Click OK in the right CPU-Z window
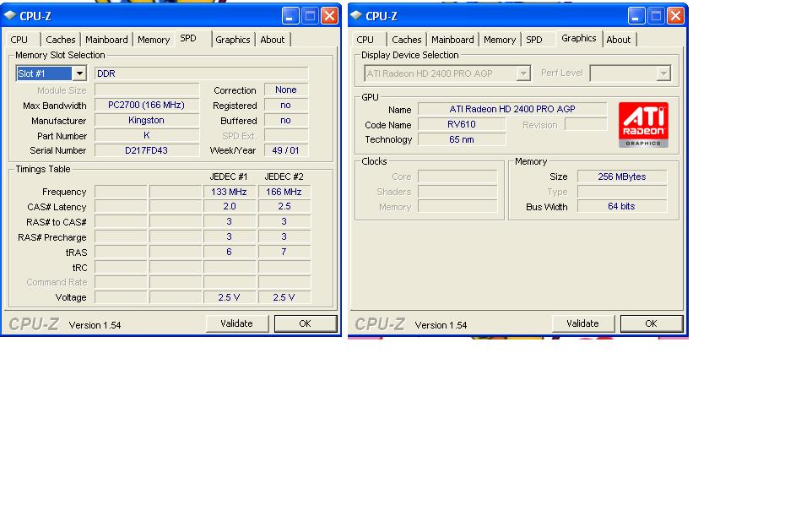The image size is (812, 516). (x=652, y=323)
